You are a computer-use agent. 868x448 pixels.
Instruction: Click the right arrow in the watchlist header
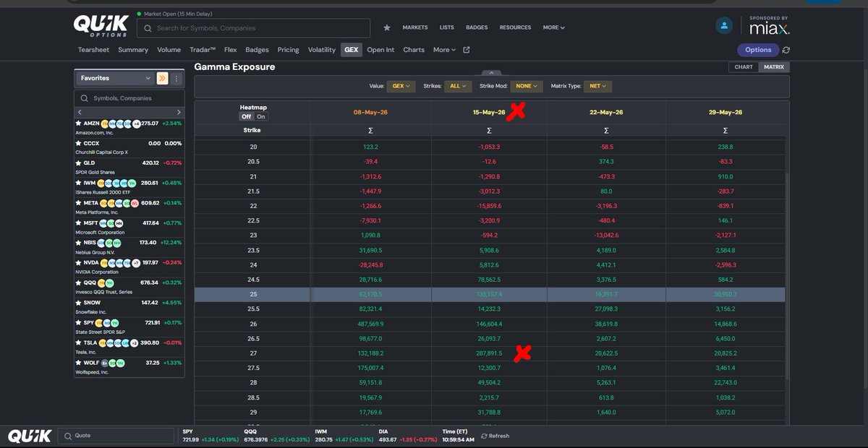(x=179, y=112)
